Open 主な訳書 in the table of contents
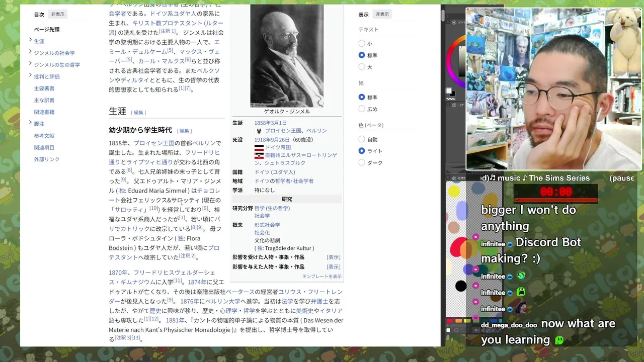 click(44, 100)
